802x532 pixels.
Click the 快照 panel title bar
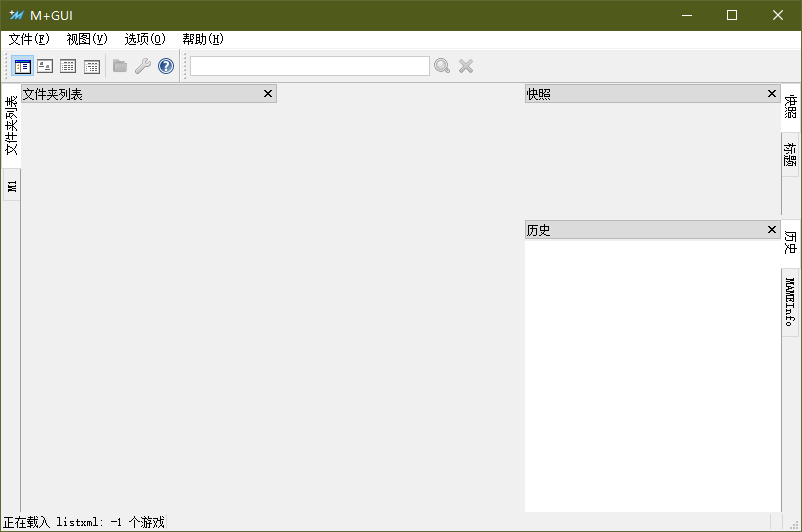pos(653,94)
